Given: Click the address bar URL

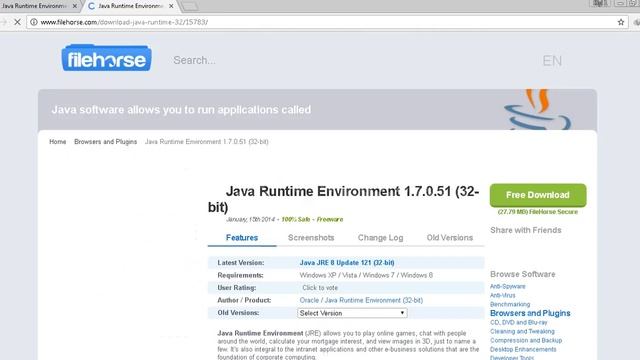Looking at the screenshot, I should point(124,22).
